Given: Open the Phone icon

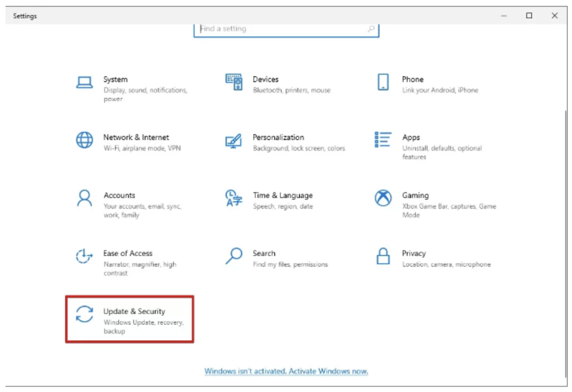Looking at the screenshot, I should [x=383, y=82].
